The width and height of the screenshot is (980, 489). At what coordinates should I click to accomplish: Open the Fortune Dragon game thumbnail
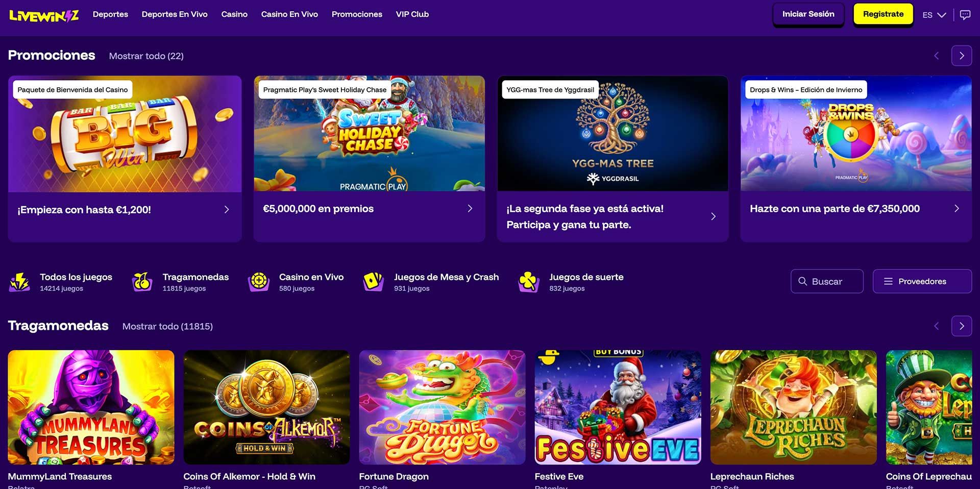[442, 407]
